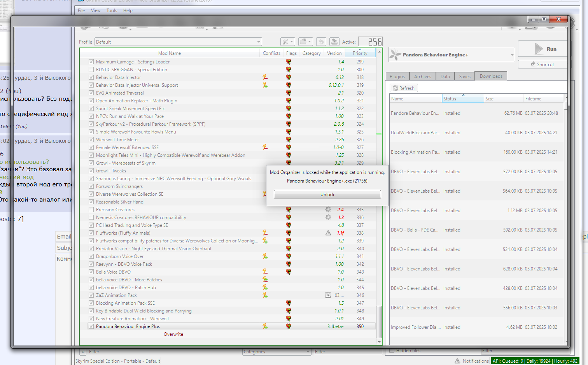Click the Notifications warning icon
The width and height of the screenshot is (588, 365).
[457, 361]
